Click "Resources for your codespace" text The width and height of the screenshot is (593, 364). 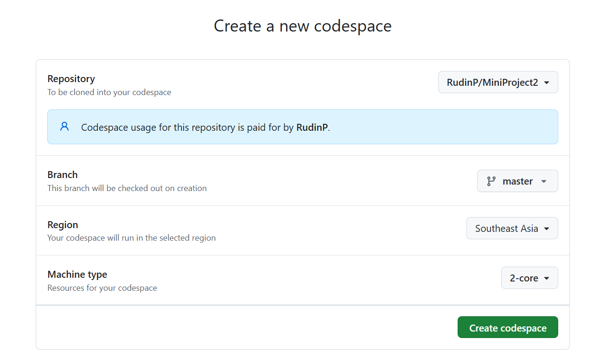pyautogui.click(x=102, y=288)
